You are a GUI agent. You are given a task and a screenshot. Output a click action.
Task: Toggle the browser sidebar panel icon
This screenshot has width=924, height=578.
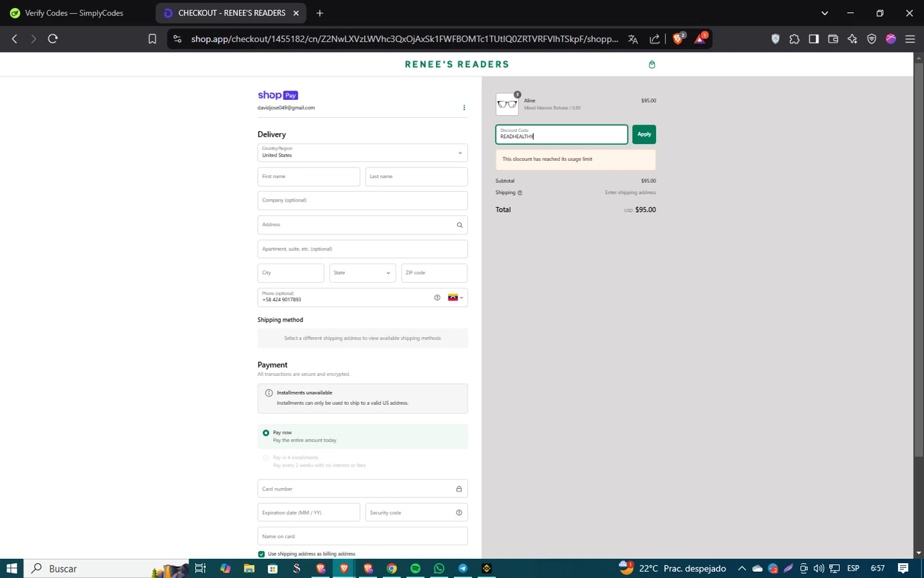click(814, 39)
